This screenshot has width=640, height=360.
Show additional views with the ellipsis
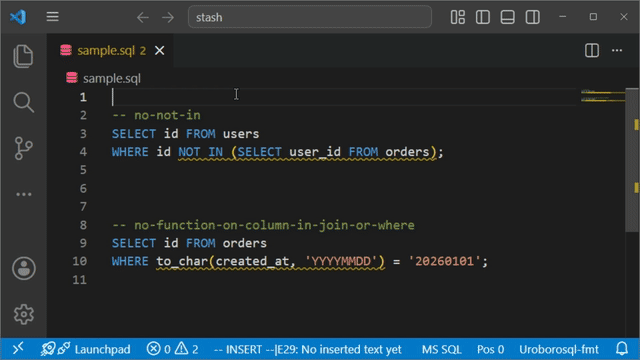(x=24, y=194)
